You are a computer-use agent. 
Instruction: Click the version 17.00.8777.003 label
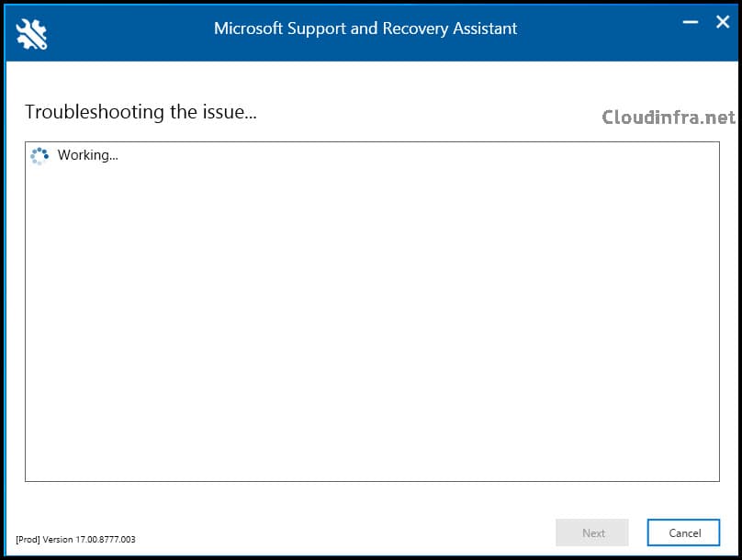(x=75, y=539)
